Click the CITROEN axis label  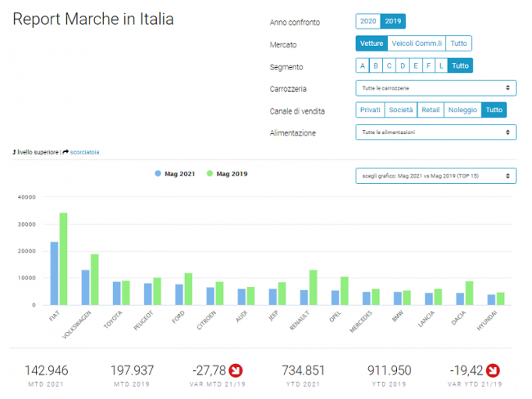tap(206, 320)
